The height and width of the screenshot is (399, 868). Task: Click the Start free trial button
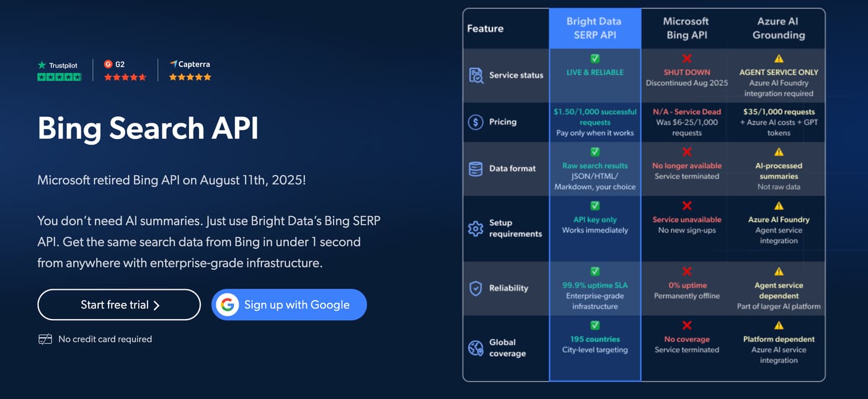coord(119,305)
